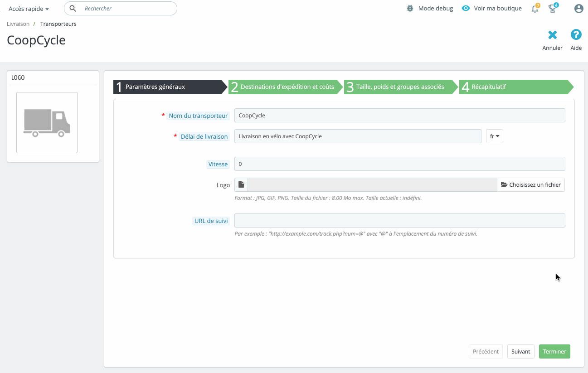This screenshot has width=588, height=373.
Task: Click the Par exemple tracking URL hint
Action: pos(356,234)
